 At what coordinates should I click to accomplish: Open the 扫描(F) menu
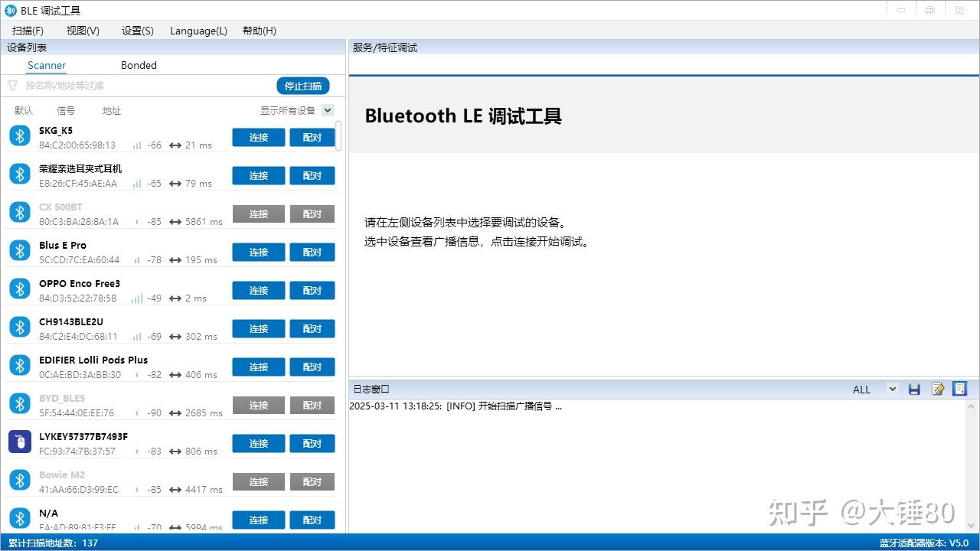tap(28, 31)
